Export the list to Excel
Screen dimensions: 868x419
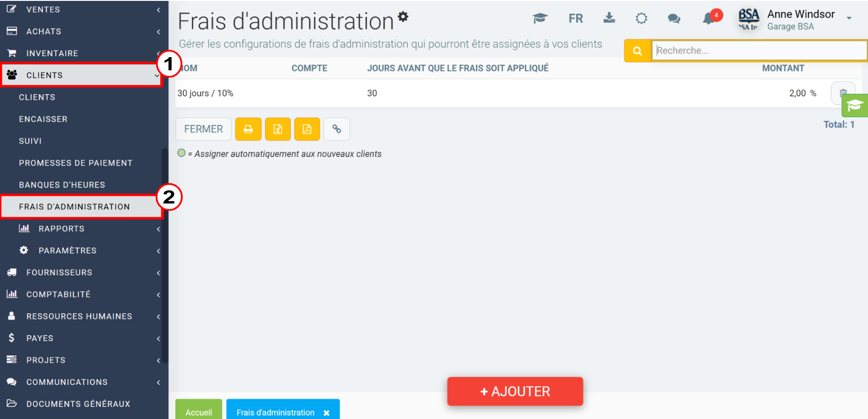pos(278,129)
